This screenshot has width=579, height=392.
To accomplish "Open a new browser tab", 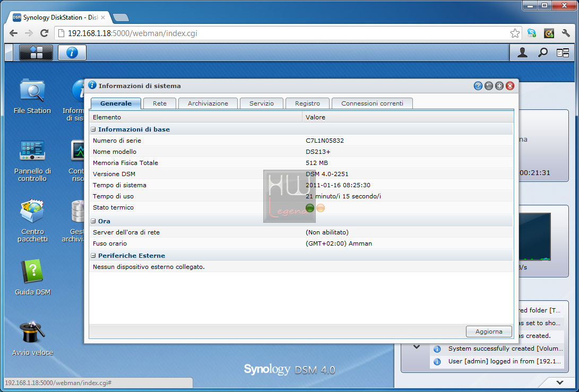I will pos(121,18).
